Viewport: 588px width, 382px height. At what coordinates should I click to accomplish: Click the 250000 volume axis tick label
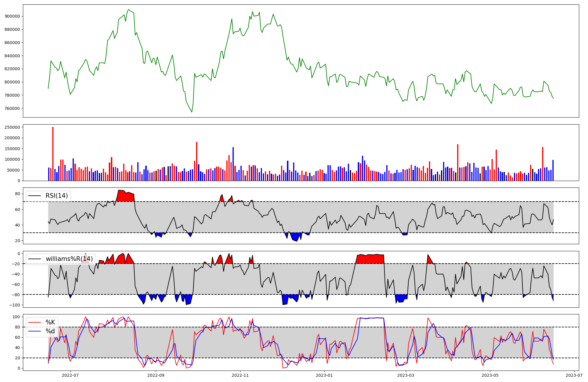point(12,127)
